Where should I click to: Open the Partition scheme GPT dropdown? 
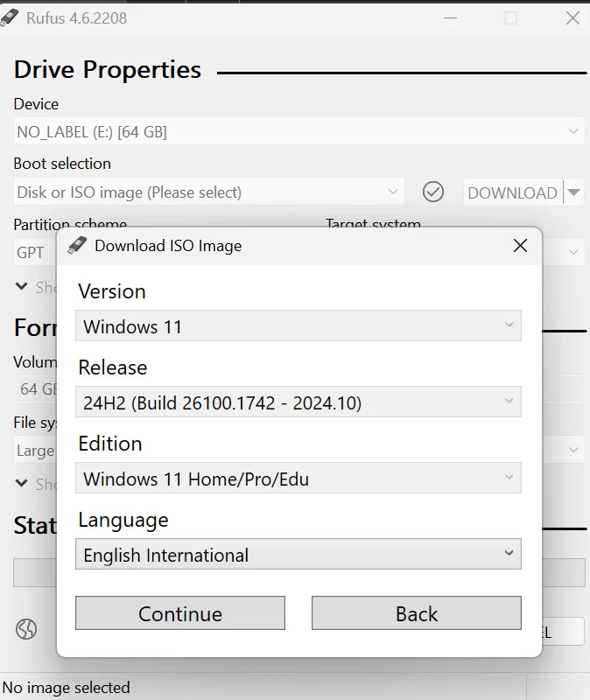tap(35, 252)
